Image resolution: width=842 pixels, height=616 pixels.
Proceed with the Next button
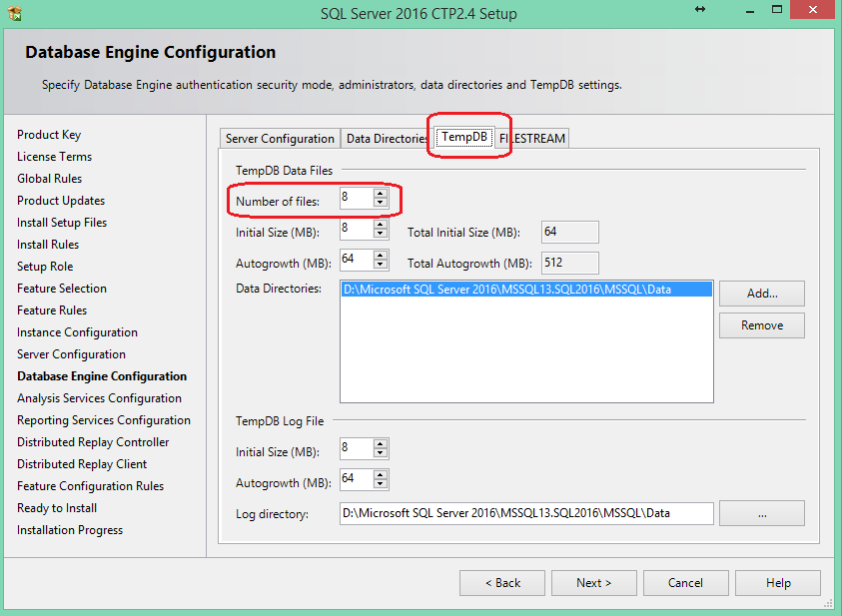(594, 583)
